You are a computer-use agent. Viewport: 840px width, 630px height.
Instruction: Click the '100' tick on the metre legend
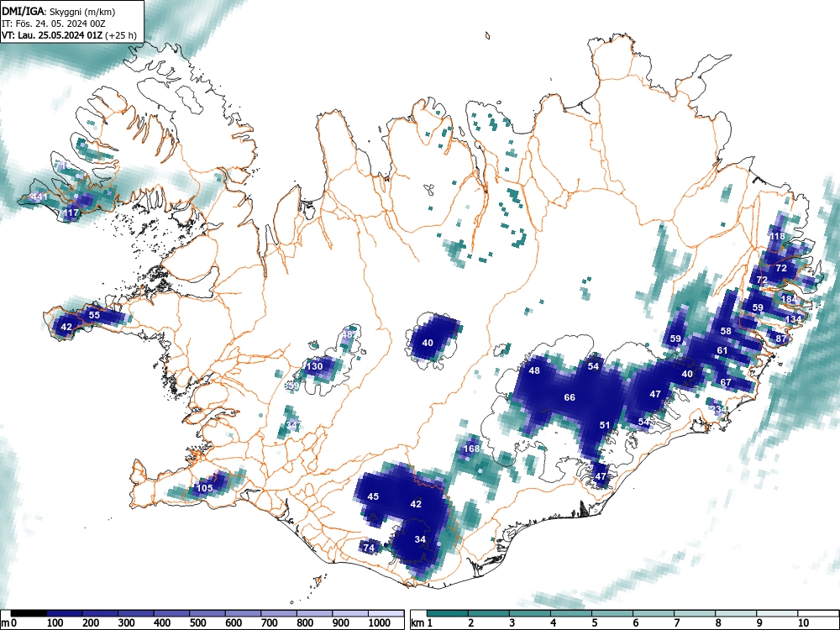55,623
